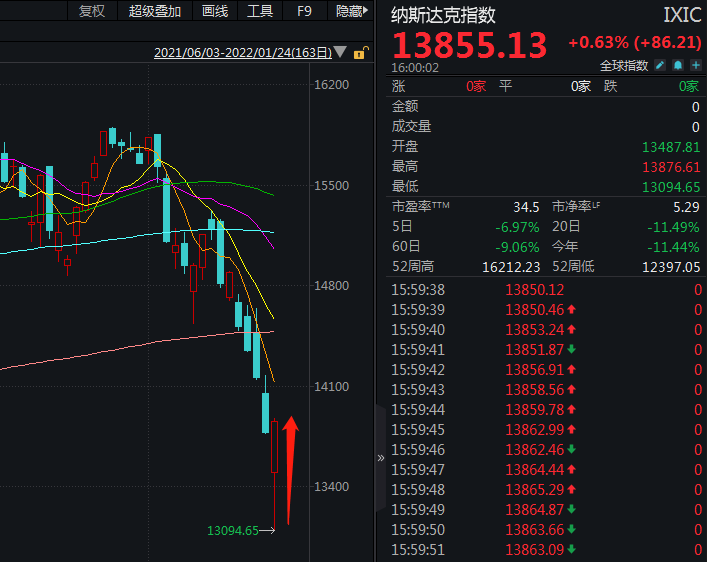
Task: Click the 15500 price axis label
Action: tap(331, 185)
